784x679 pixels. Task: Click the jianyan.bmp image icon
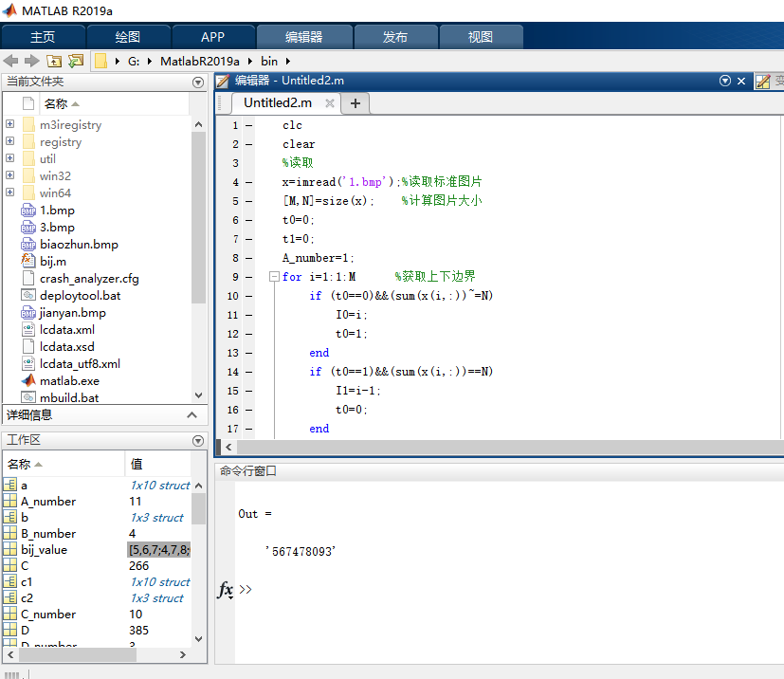(x=28, y=313)
